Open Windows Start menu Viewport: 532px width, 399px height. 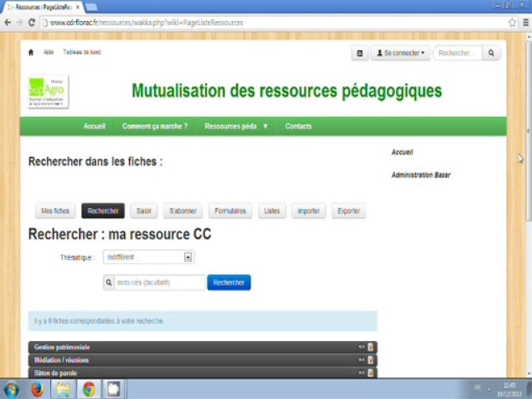point(11,389)
